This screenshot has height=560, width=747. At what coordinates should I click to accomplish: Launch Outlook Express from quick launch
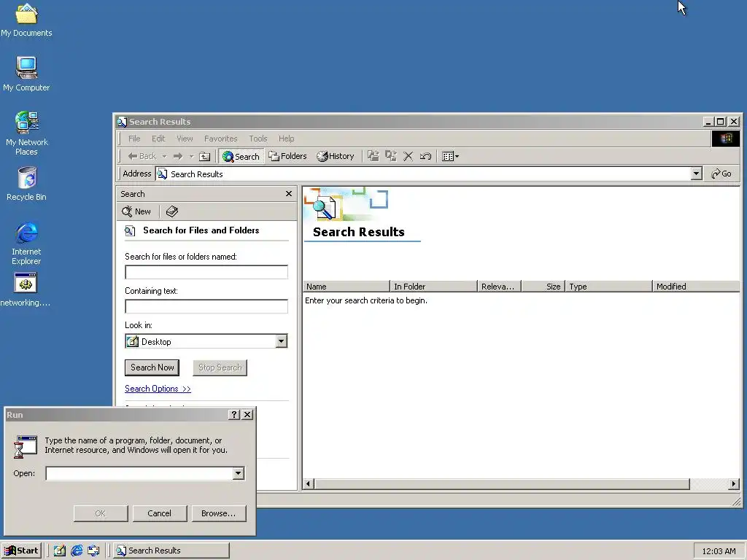(x=94, y=551)
